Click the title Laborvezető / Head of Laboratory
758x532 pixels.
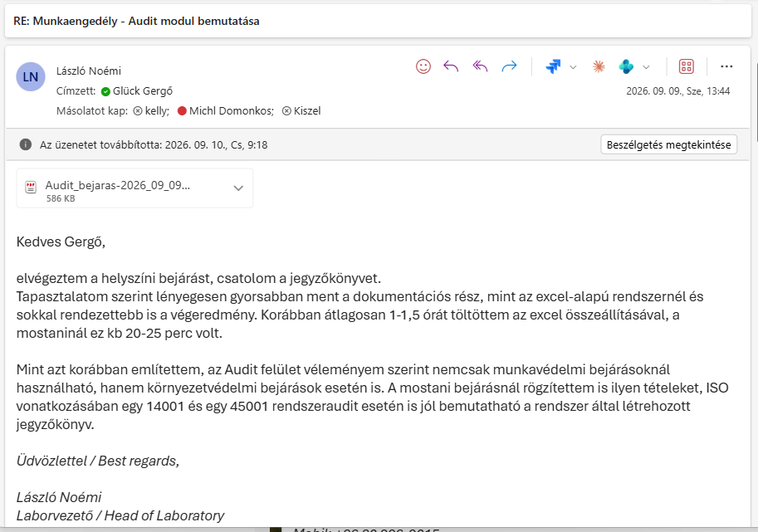[x=120, y=515]
